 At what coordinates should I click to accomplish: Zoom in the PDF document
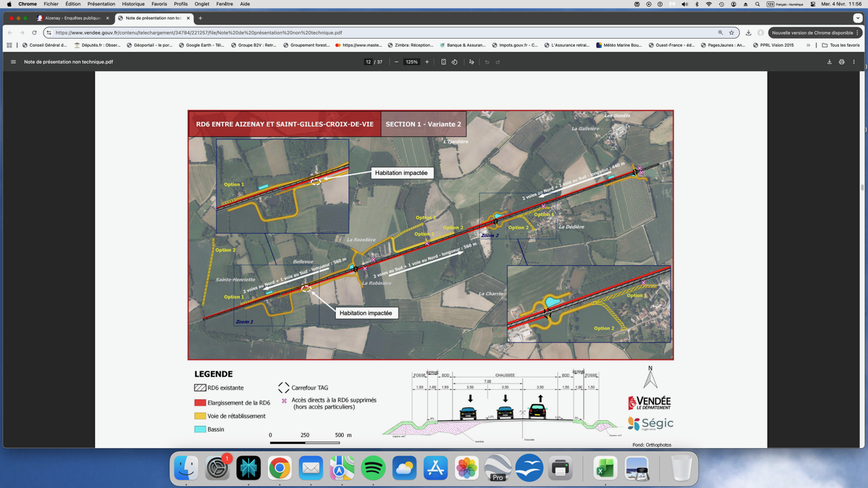click(x=427, y=62)
